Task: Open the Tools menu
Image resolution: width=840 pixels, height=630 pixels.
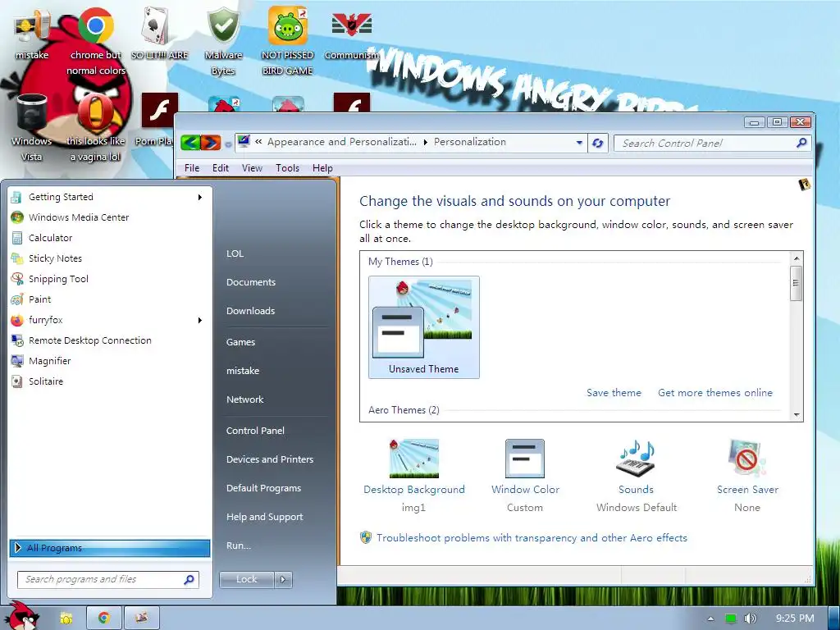Action: click(x=287, y=168)
